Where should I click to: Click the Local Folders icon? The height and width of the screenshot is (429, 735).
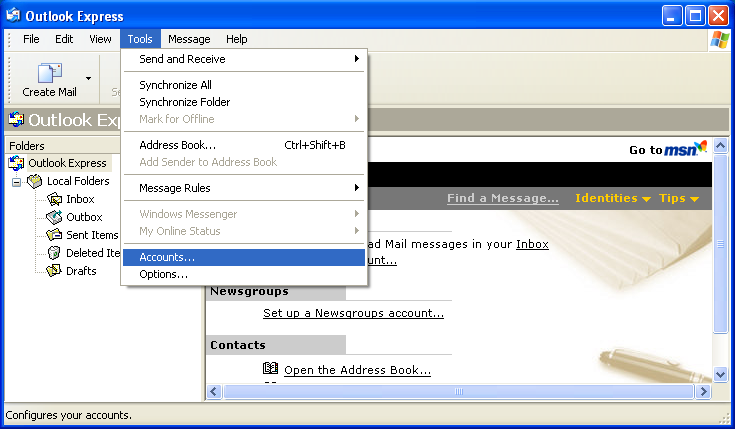(35, 181)
